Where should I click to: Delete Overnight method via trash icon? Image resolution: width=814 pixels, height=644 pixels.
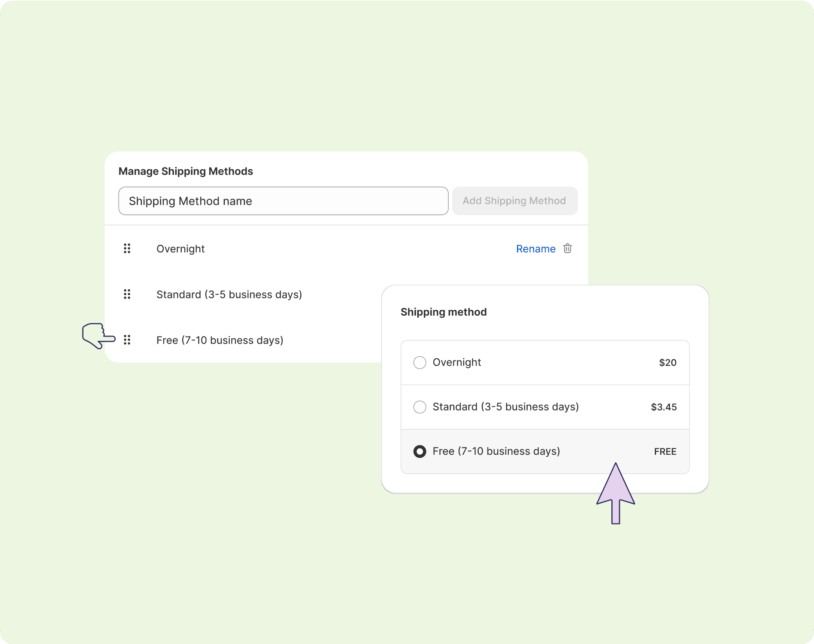(567, 248)
